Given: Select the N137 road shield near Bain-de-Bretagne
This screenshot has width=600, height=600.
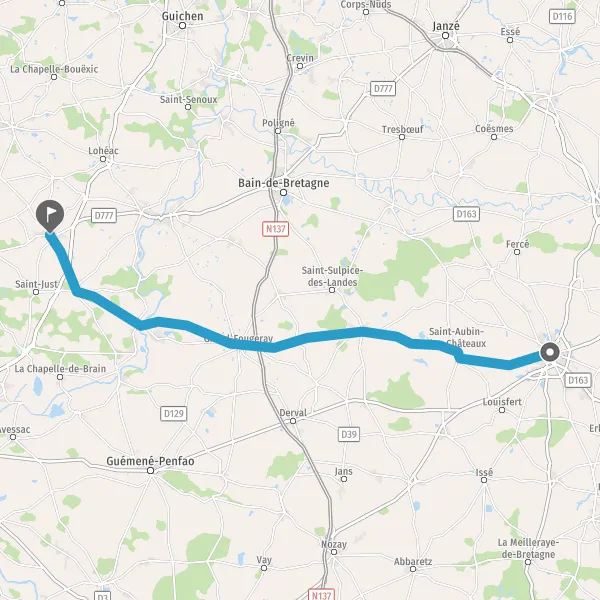Looking at the screenshot, I should pyautogui.click(x=276, y=229).
